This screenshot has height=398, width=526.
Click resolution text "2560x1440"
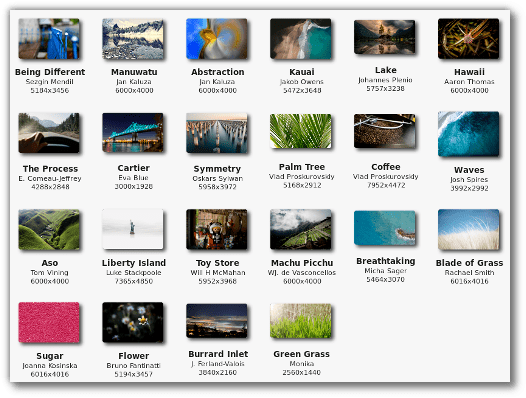pos(301,372)
